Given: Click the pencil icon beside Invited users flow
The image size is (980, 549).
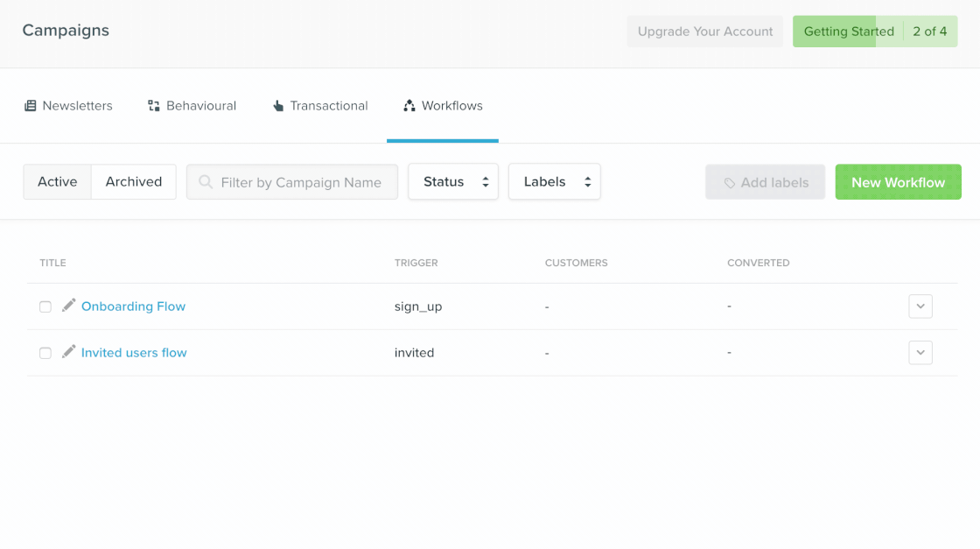Looking at the screenshot, I should click(68, 352).
